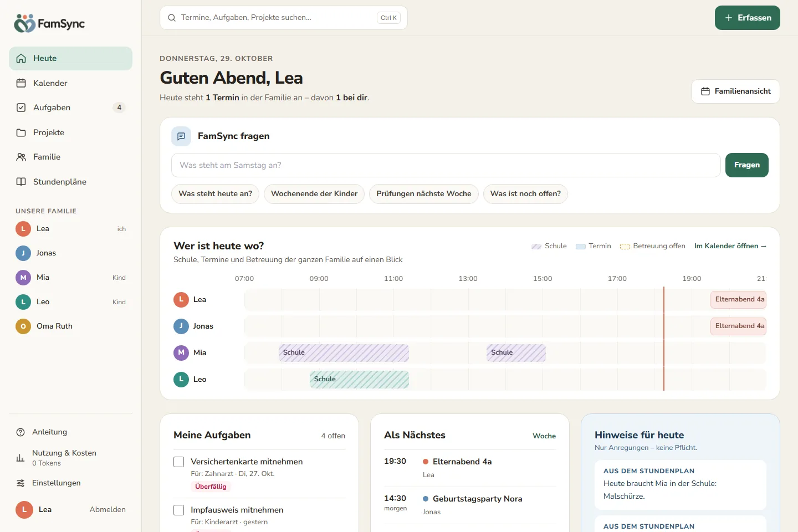798x532 pixels.
Task: Select the Familie menu item
Action: coord(70,157)
